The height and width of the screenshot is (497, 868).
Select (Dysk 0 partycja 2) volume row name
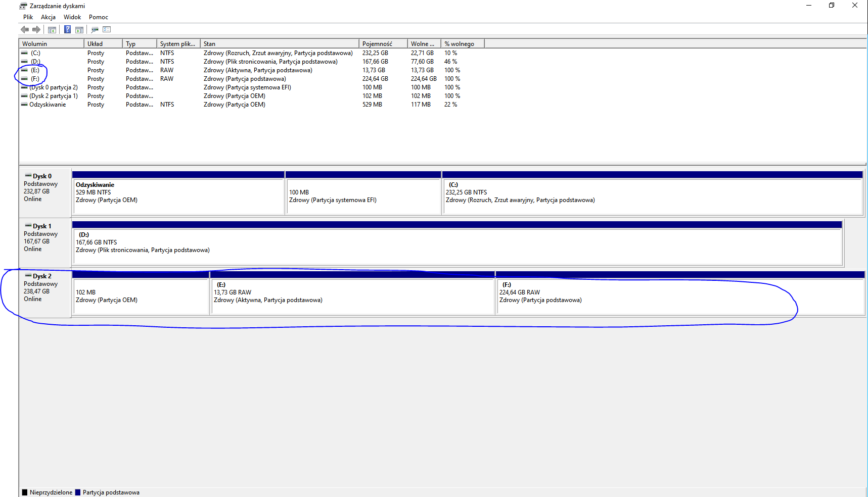point(54,87)
